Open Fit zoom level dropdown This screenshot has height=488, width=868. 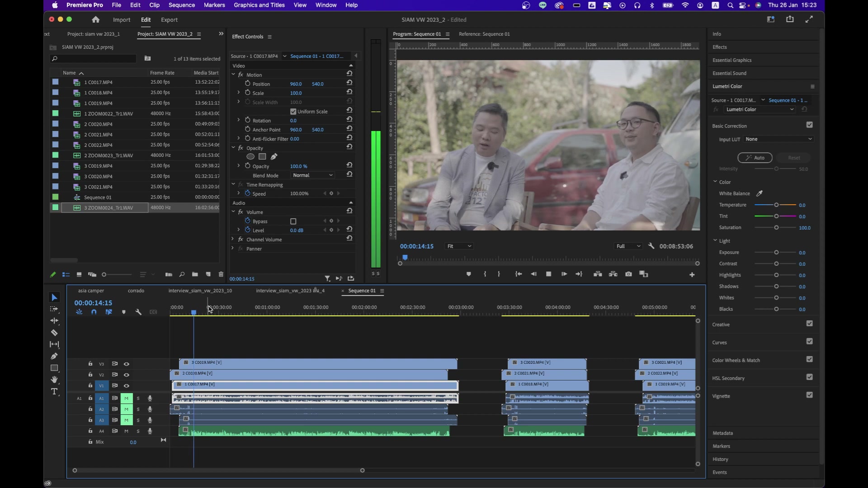pyautogui.click(x=459, y=246)
